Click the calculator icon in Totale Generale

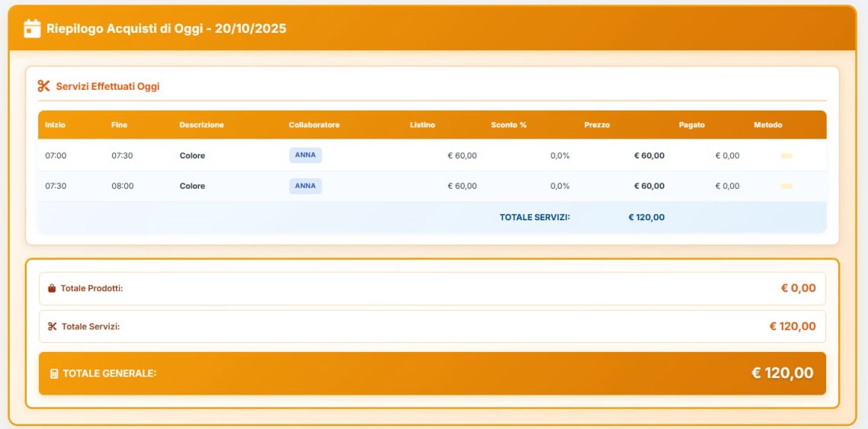point(54,373)
